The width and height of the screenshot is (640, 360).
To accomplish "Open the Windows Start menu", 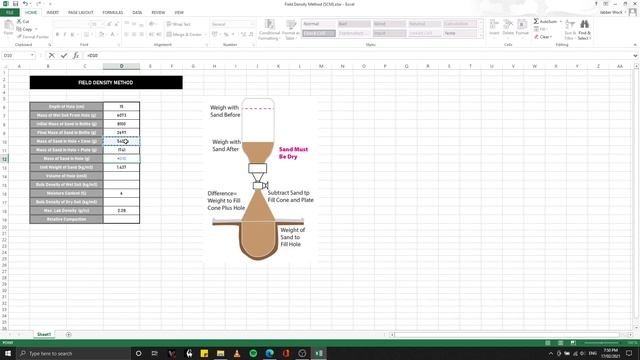I will click(x=7, y=353).
